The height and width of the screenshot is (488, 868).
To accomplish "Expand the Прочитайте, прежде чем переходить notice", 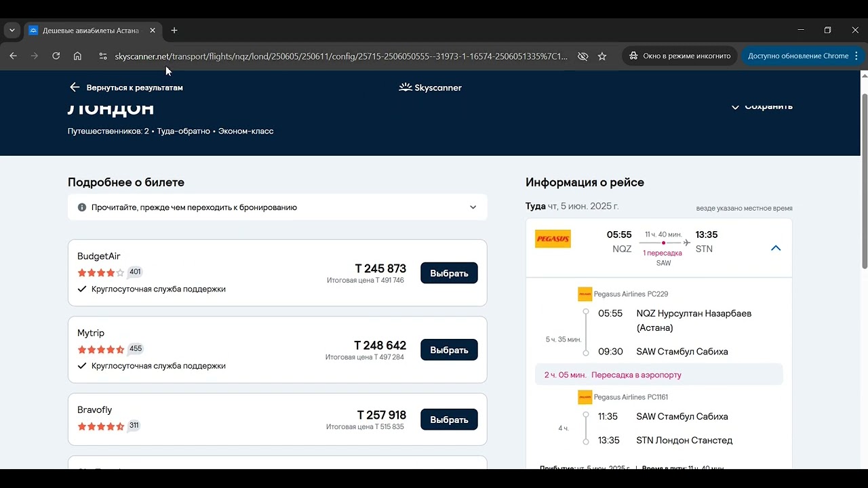I will (x=277, y=207).
